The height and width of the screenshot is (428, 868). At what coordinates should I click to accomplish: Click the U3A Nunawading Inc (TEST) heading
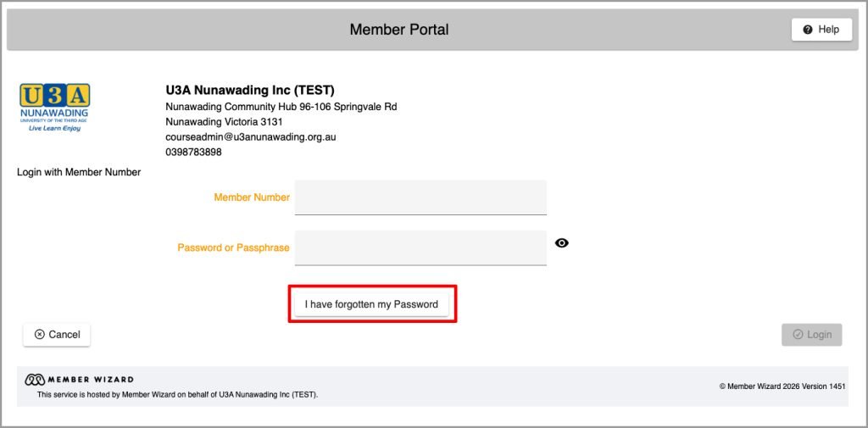[250, 90]
